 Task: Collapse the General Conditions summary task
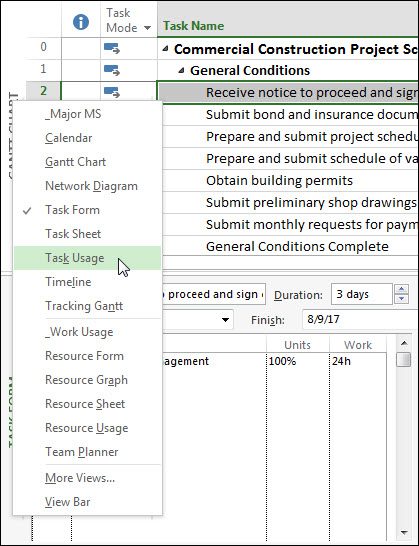pyautogui.click(x=181, y=71)
